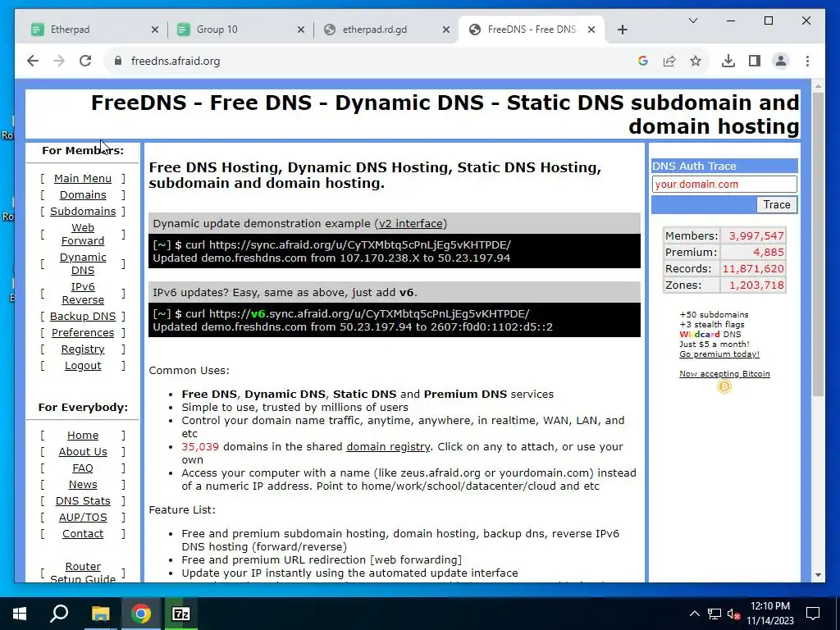840x630 pixels.
Task: Click the Chrome taskbar icon
Action: click(x=141, y=614)
